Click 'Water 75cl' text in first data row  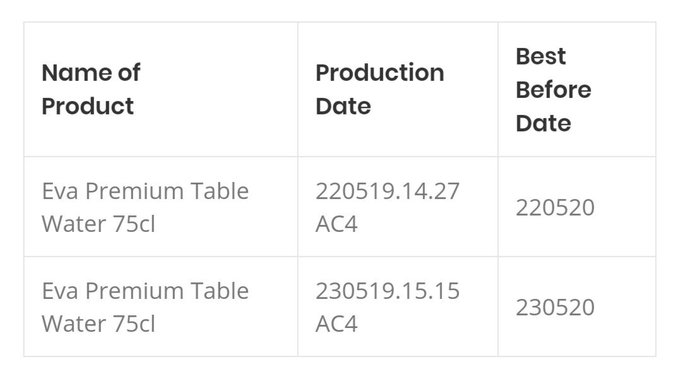click(98, 224)
